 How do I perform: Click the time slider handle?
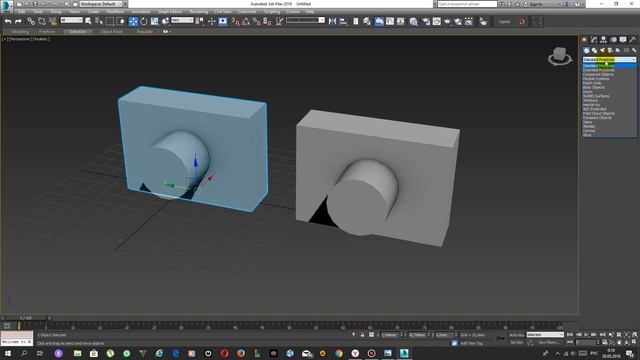tap(26, 318)
